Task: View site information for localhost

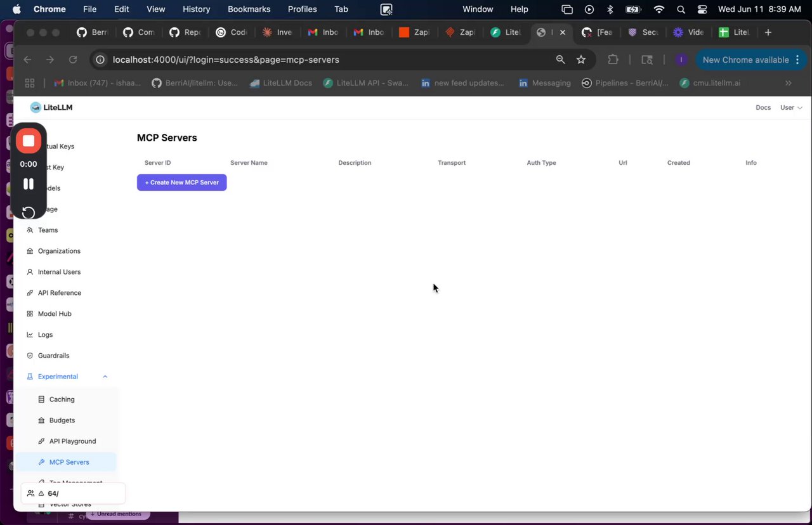Action: [100, 60]
